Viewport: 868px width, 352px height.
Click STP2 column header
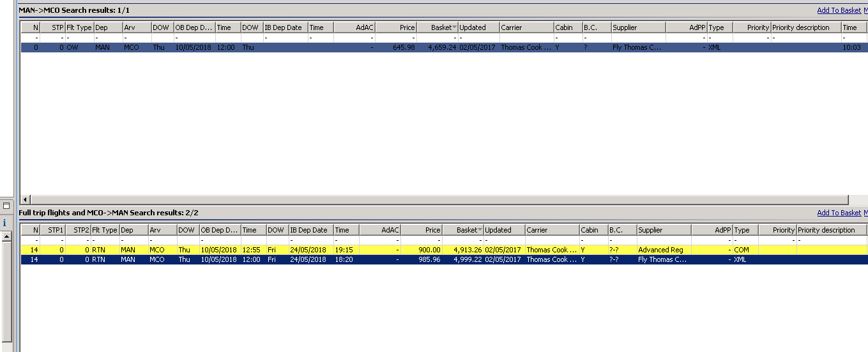(x=78, y=230)
